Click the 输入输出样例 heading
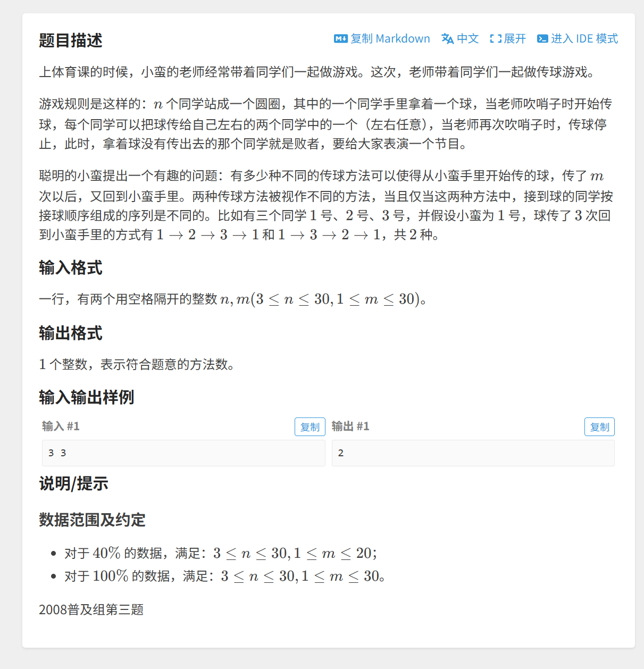This screenshot has width=644, height=669. point(87,397)
